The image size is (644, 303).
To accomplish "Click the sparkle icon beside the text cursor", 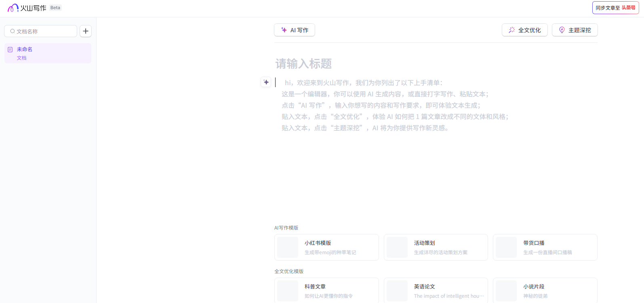I will coord(266,82).
